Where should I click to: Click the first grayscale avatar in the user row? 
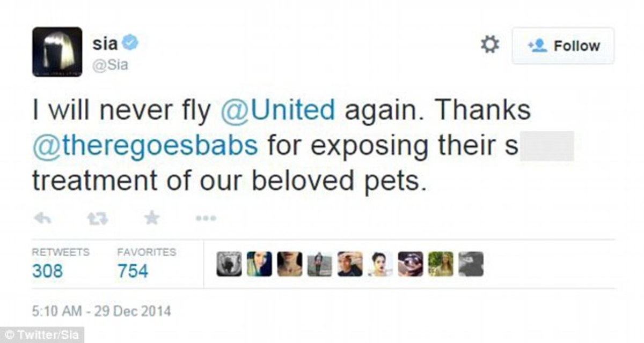pyautogui.click(x=229, y=264)
